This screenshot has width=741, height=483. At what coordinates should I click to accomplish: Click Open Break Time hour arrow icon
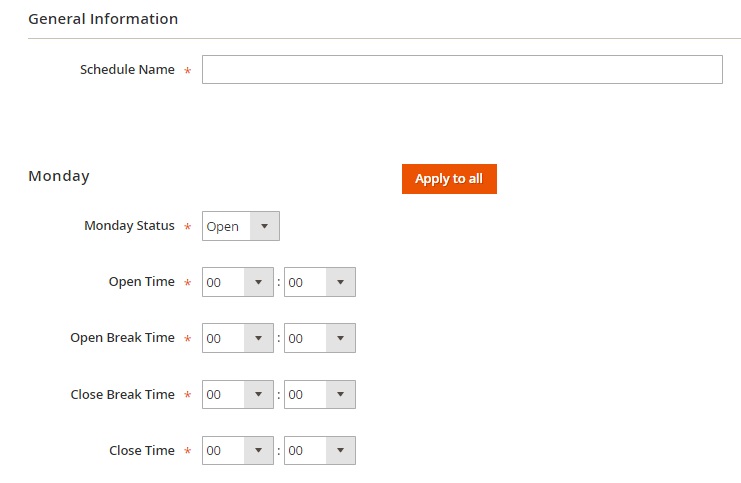point(258,338)
